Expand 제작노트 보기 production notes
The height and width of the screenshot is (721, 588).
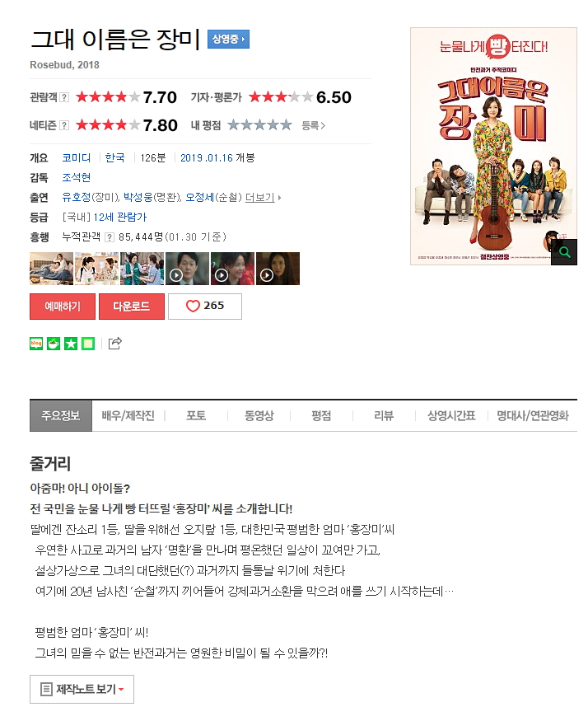tap(82, 689)
